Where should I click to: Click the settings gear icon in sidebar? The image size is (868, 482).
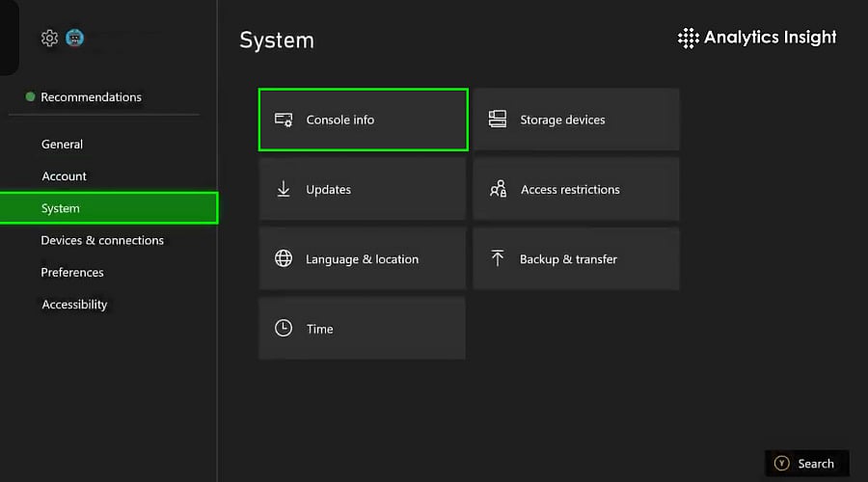(49, 39)
